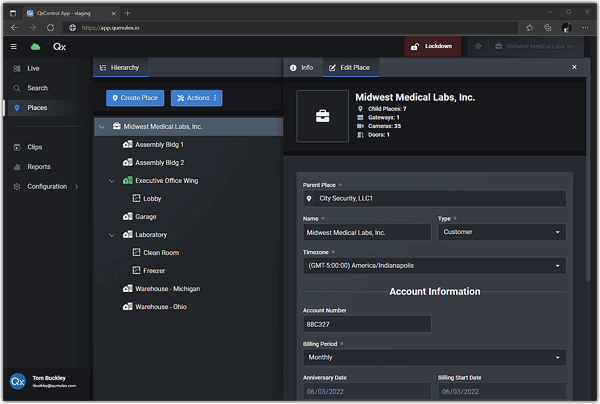Open the Timezone dropdown
This screenshot has width=600, height=404.
435,266
